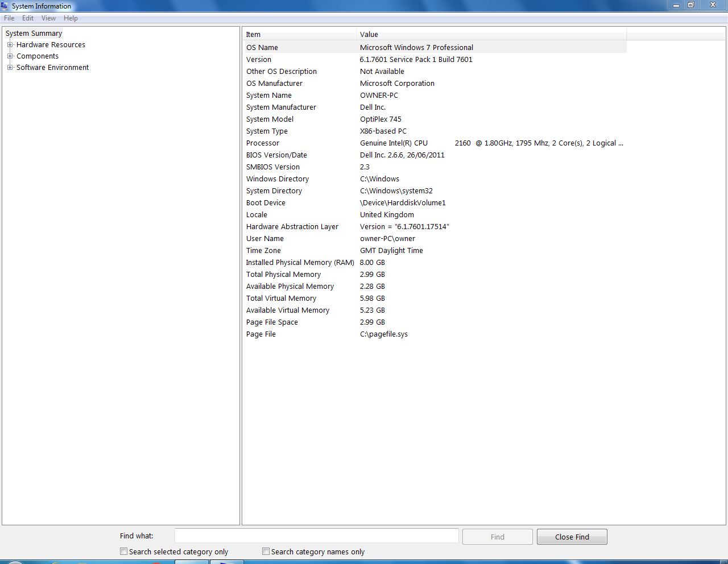This screenshot has width=728, height=564.
Task: Expand the Components tree node
Action: (x=10, y=56)
